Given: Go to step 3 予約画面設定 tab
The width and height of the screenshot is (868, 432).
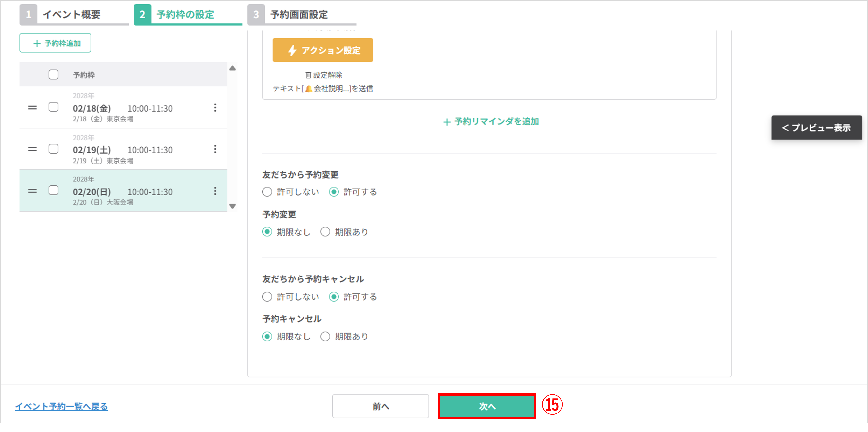Looking at the screenshot, I should [302, 15].
